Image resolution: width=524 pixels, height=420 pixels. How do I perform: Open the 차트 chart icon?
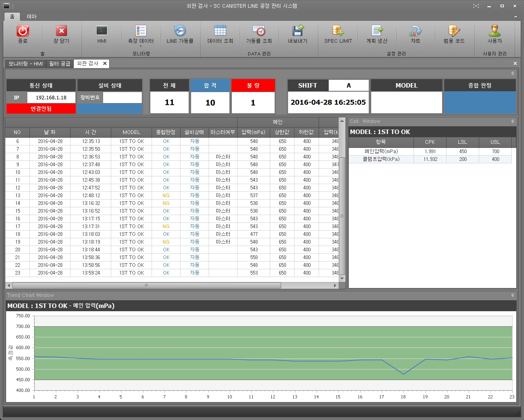415,31
